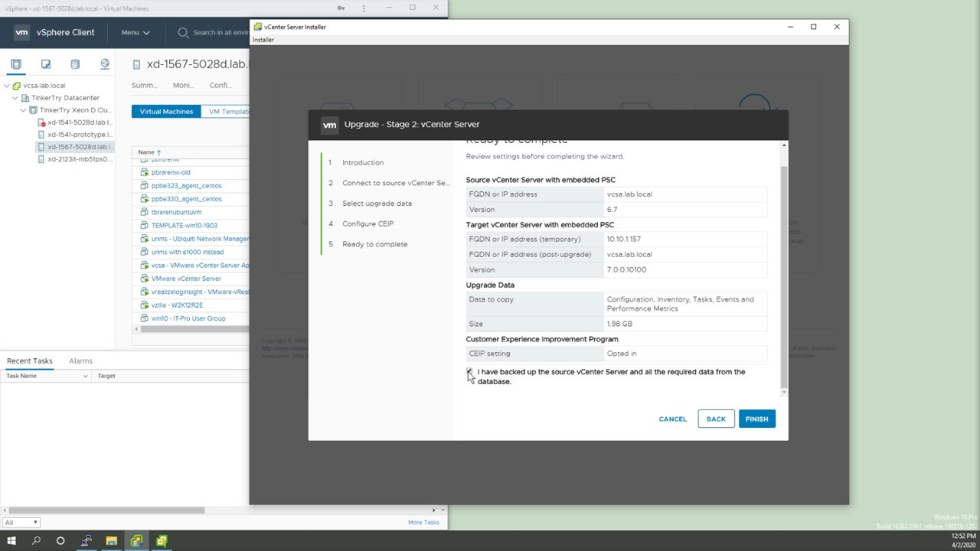Open Monitor tab of host
Screen dimensions: 980x551
pyautogui.click(x=182, y=85)
